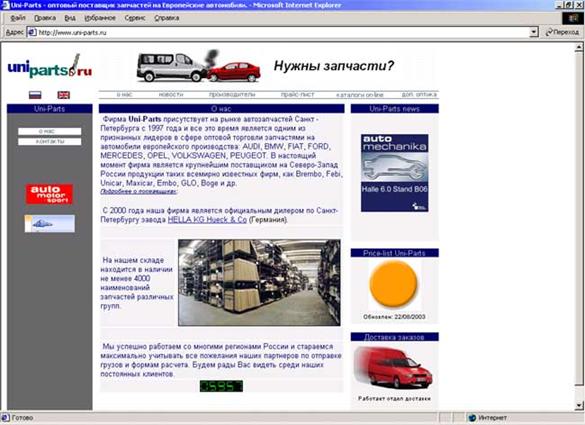Click the Automechanika Halle 6.0 banner

[x=394, y=173]
